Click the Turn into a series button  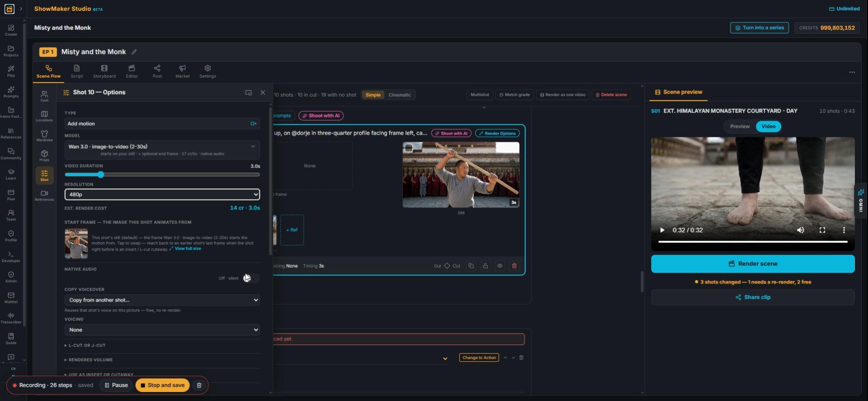tap(759, 28)
